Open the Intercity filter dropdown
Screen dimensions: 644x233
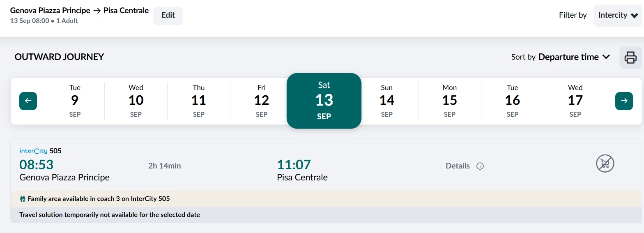pyautogui.click(x=618, y=16)
